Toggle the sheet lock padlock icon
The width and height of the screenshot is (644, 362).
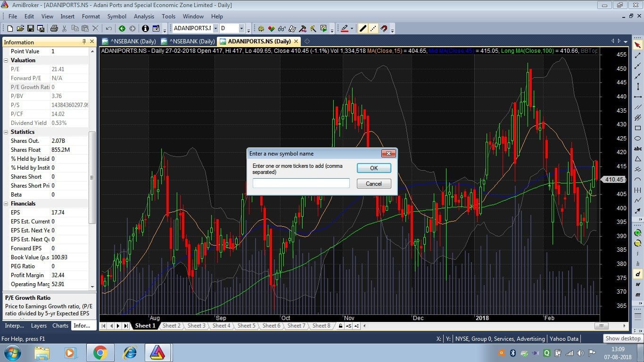[x=340, y=326]
